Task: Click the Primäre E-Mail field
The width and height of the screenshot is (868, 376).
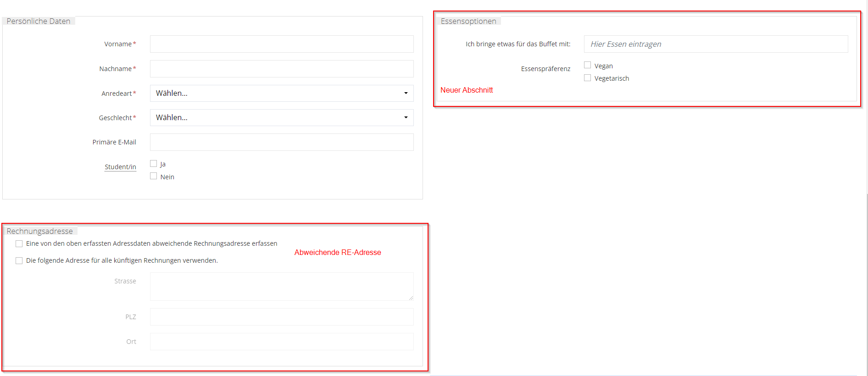Action: pyautogui.click(x=281, y=142)
